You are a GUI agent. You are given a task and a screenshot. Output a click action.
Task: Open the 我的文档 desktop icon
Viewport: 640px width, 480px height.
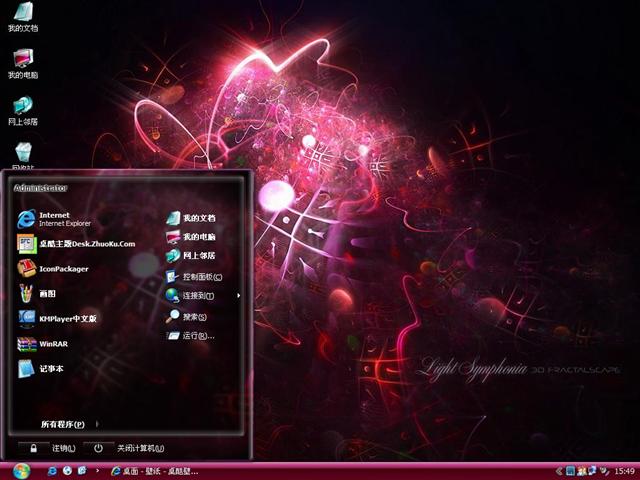pos(23,17)
